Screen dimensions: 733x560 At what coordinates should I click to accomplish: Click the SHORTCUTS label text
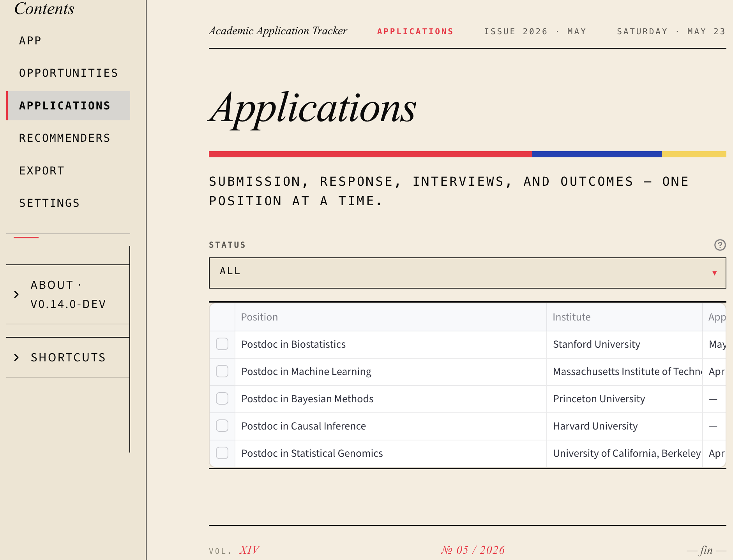pos(68,357)
